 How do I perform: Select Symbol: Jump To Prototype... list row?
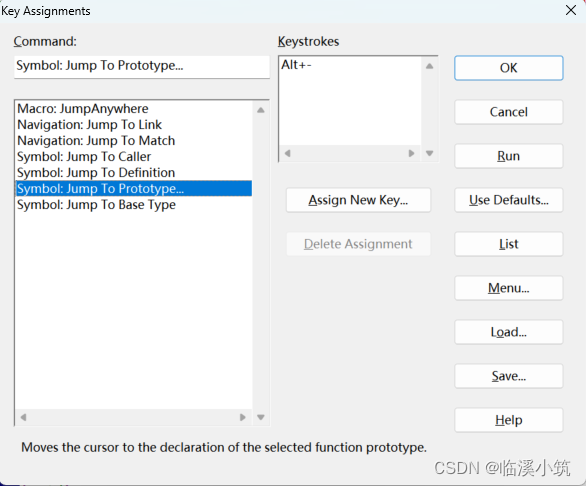click(134, 188)
